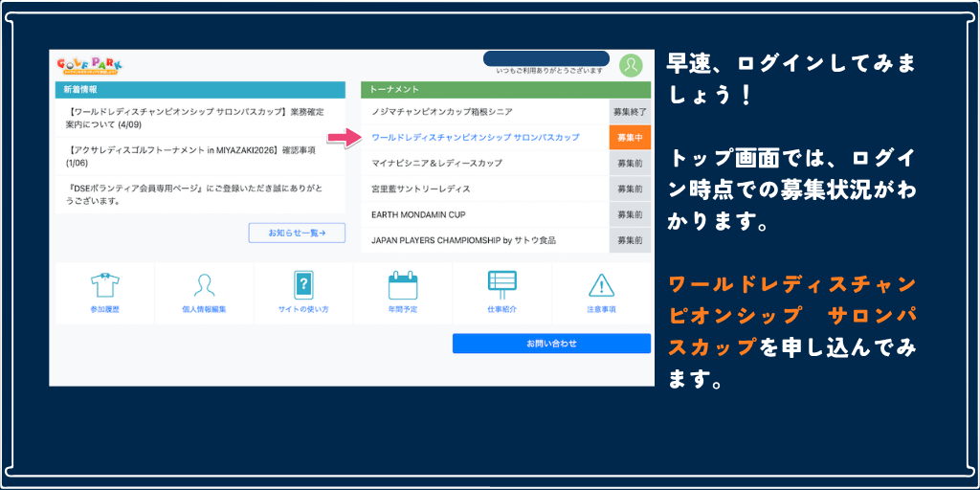Image resolution: width=980 pixels, height=490 pixels.
Task: Click 募集前 badge for 宮里藍サントリーレディス
Action: tap(630, 189)
